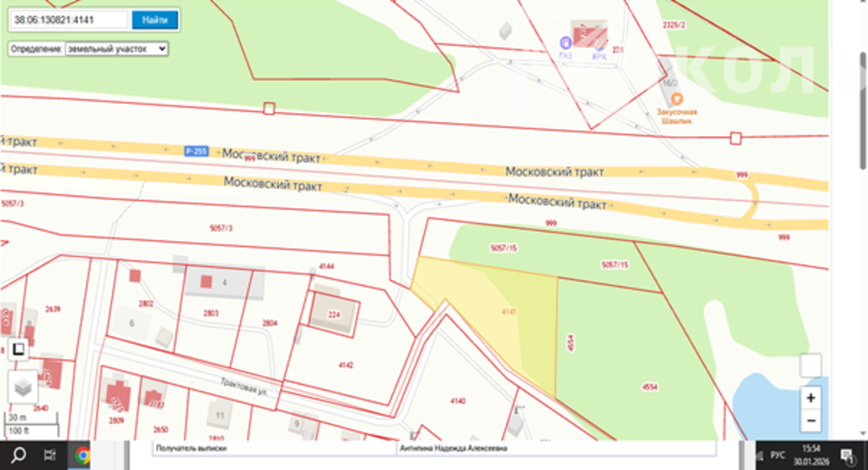
Task: Open Google Chrome from taskbar
Action: tap(82, 456)
